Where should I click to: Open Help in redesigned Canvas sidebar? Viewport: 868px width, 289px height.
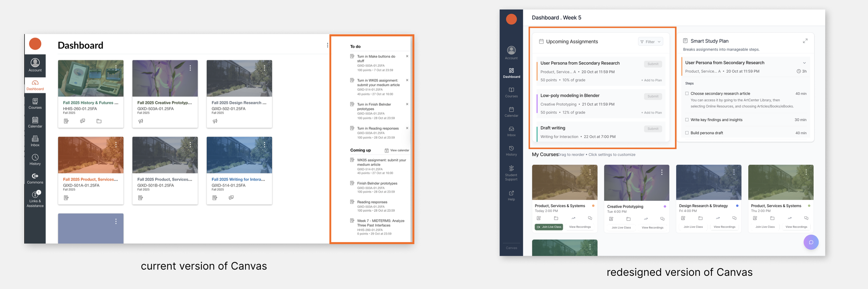(x=511, y=195)
